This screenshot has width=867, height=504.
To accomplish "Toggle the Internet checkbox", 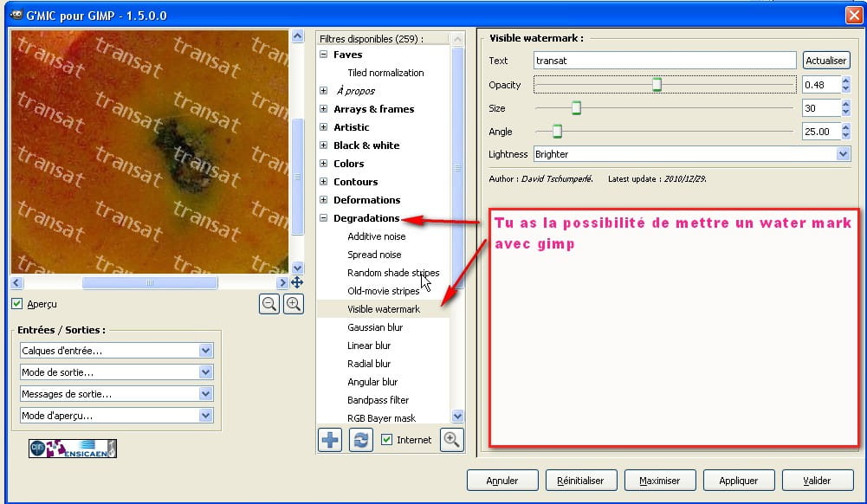I will 386,440.
